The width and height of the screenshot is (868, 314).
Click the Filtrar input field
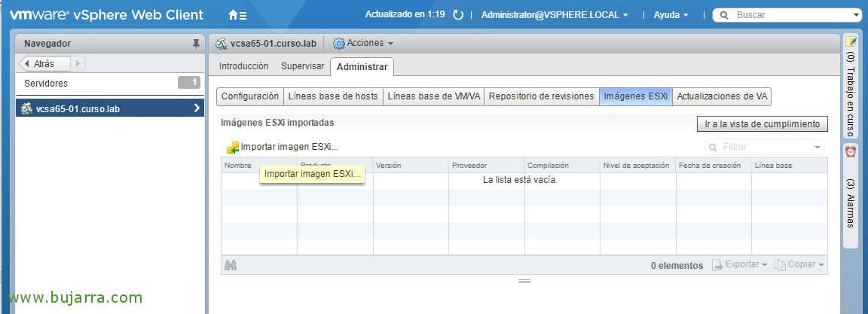coord(764,147)
